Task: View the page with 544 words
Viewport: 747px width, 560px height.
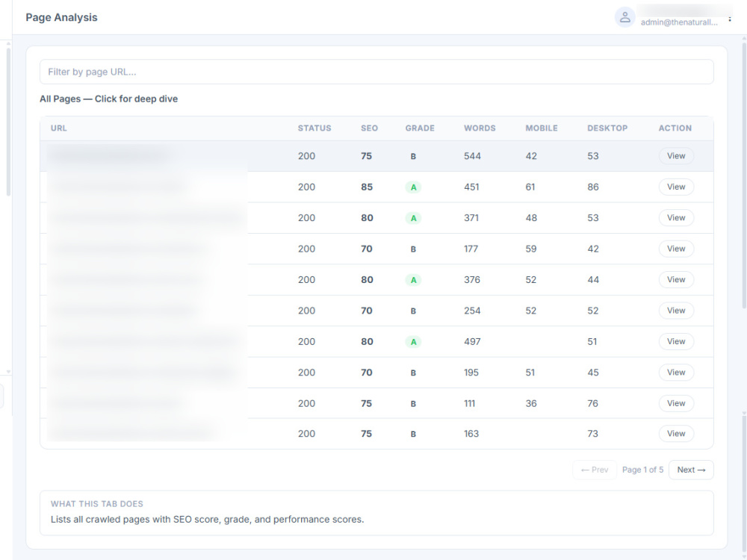Action: (x=676, y=156)
